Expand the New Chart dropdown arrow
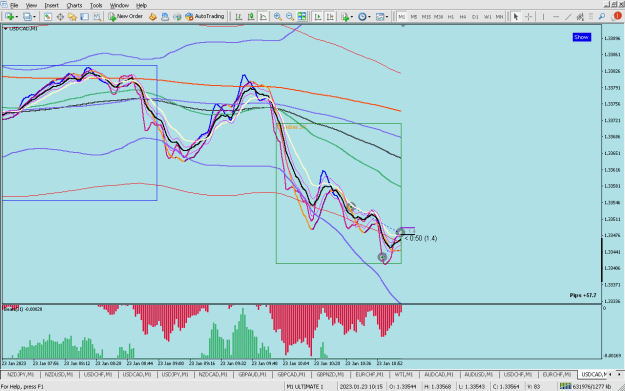Screen dimensions: 625x391 (17, 17)
